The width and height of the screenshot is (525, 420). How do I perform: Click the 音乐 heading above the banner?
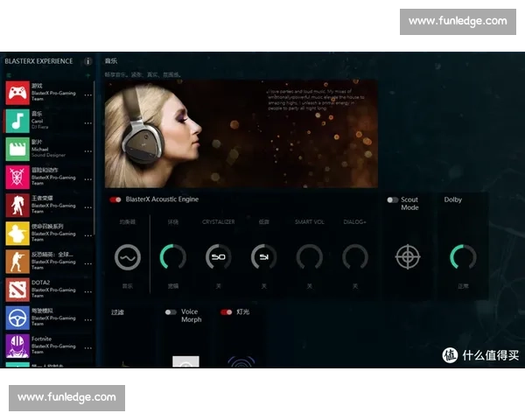pyautogui.click(x=111, y=61)
